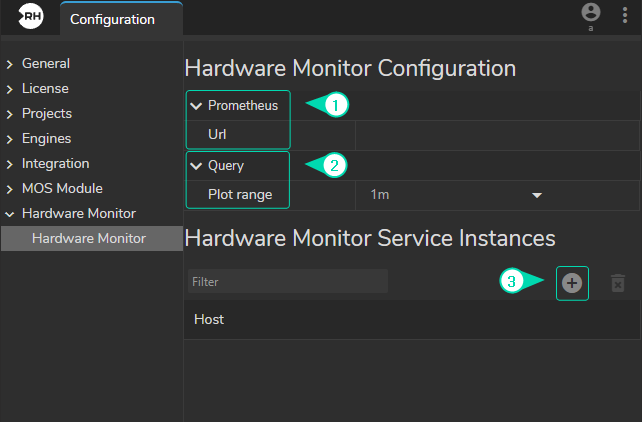Click the Host column header
The height and width of the screenshot is (422, 642).
coord(209,320)
